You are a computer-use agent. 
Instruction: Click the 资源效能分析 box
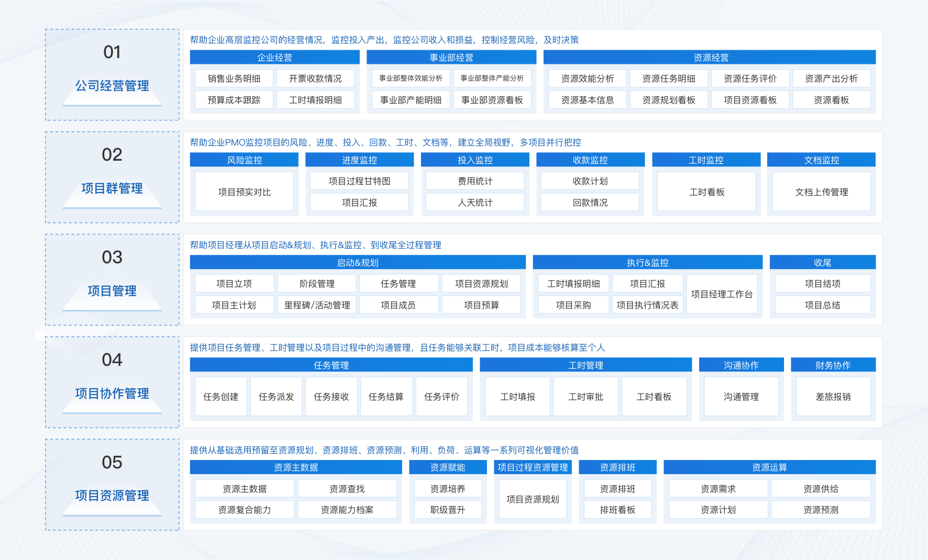click(587, 79)
